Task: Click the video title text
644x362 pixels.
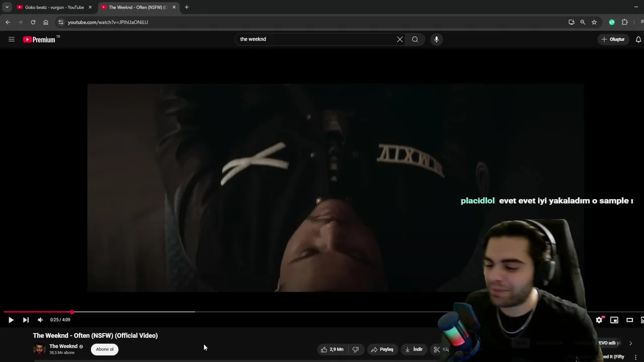Action: tap(96, 335)
